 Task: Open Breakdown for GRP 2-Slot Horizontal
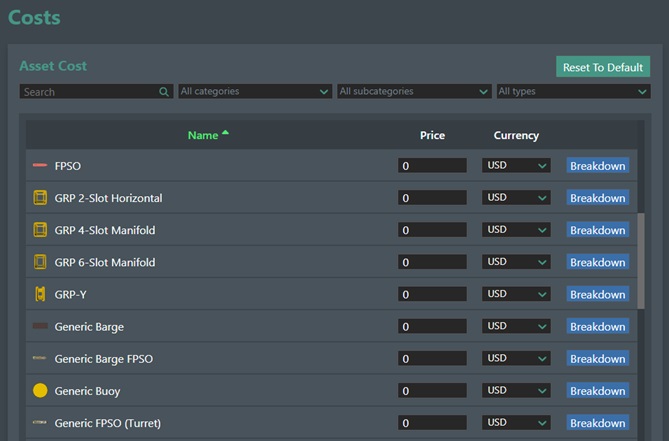click(598, 197)
